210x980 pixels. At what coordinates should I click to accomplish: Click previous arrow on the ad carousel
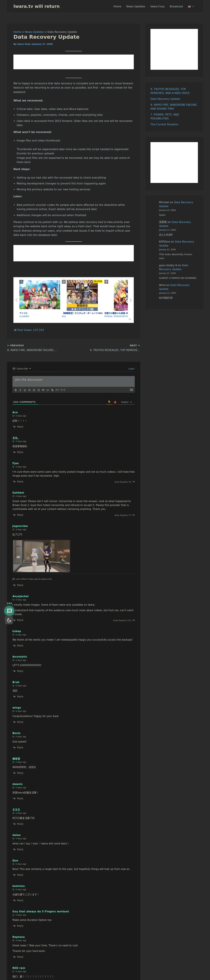pos(16,300)
